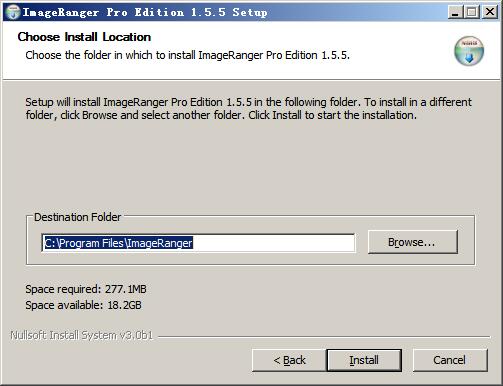503x386 pixels.
Task: Click the "Nullsoft Install System v3.0b1" branding text
Action: point(82,335)
